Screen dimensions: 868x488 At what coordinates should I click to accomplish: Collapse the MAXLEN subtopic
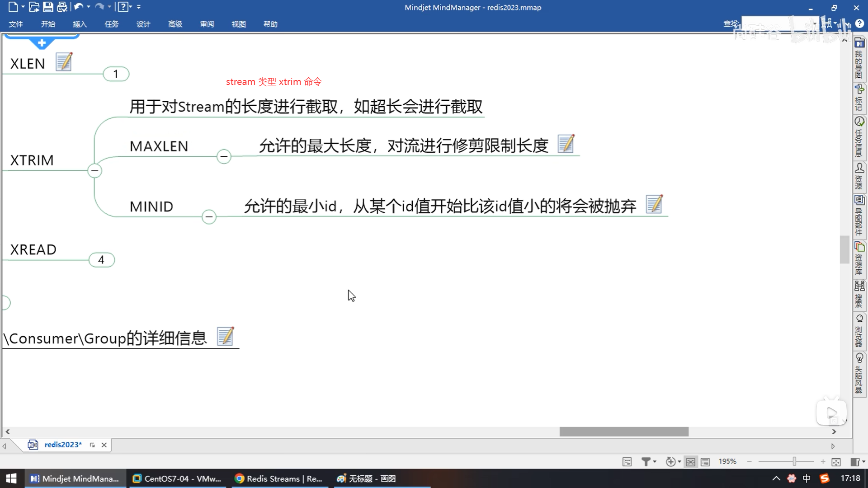[224, 156]
